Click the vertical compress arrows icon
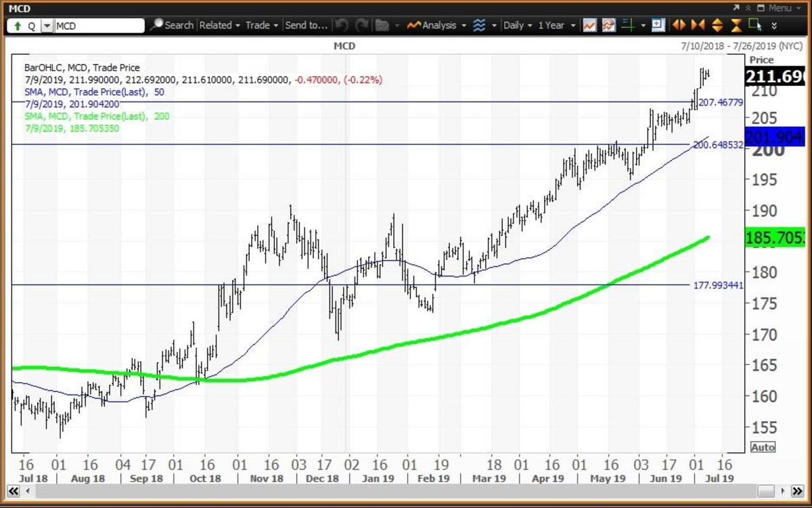The width and height of the screenshot is (812, 508). (x=736, y=25)
